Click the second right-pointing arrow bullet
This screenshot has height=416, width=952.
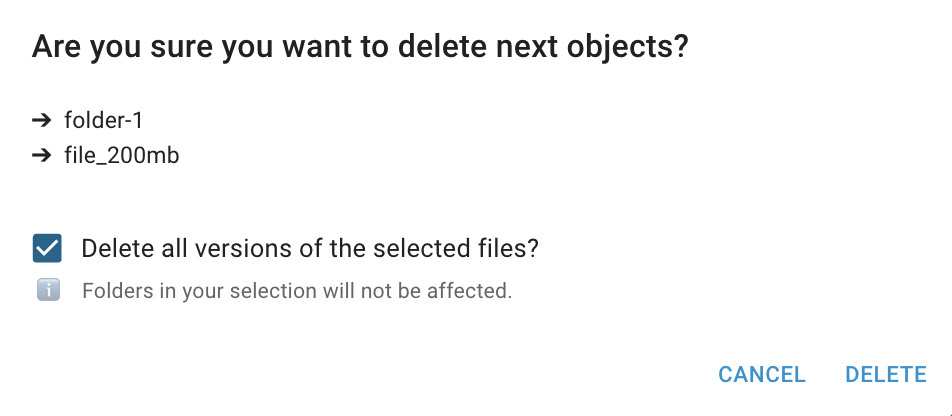41,155
